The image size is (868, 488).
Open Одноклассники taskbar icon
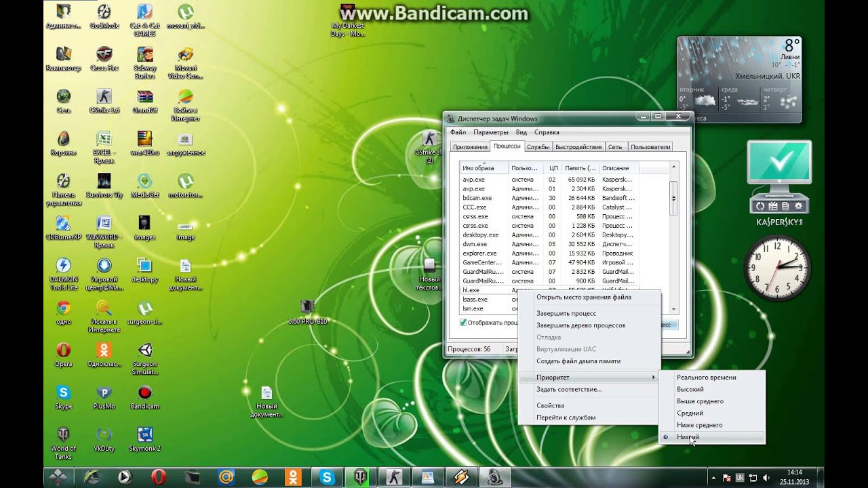click(x=294, y=477)
